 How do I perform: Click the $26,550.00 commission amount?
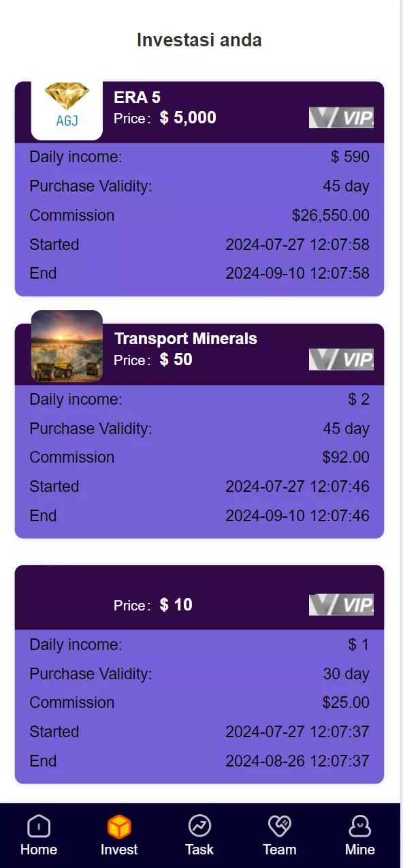[331, 216]
